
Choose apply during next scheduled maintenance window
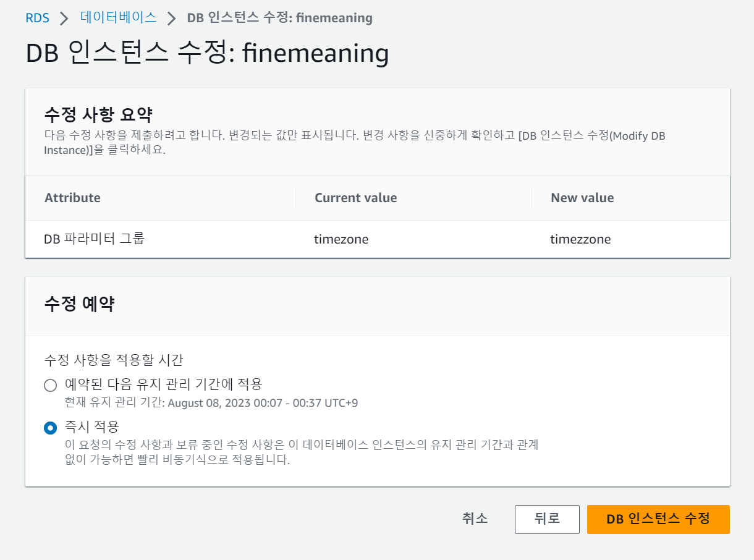[x=50, y=384]
